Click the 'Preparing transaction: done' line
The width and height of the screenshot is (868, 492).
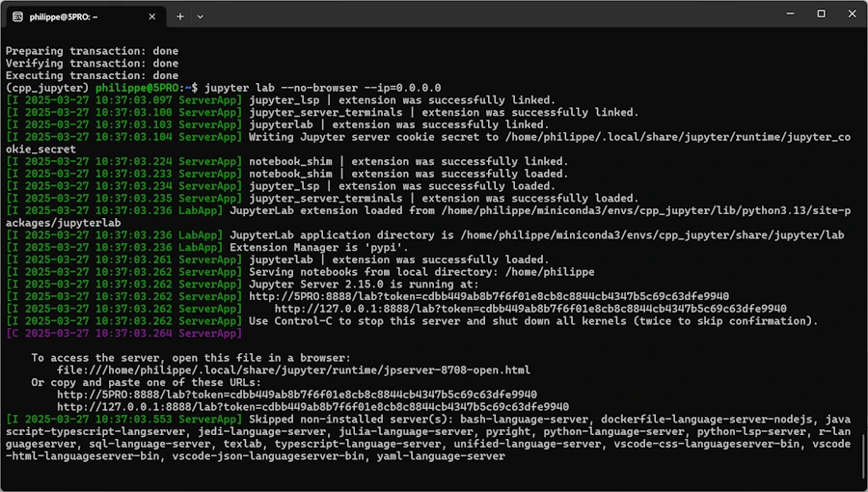[x=92, y=51]
